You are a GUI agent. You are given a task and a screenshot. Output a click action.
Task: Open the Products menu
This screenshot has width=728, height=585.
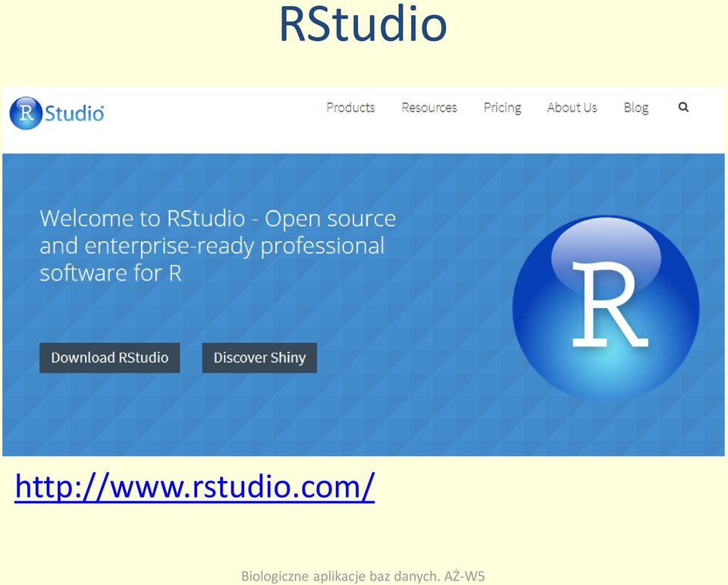tap(350, 107)
